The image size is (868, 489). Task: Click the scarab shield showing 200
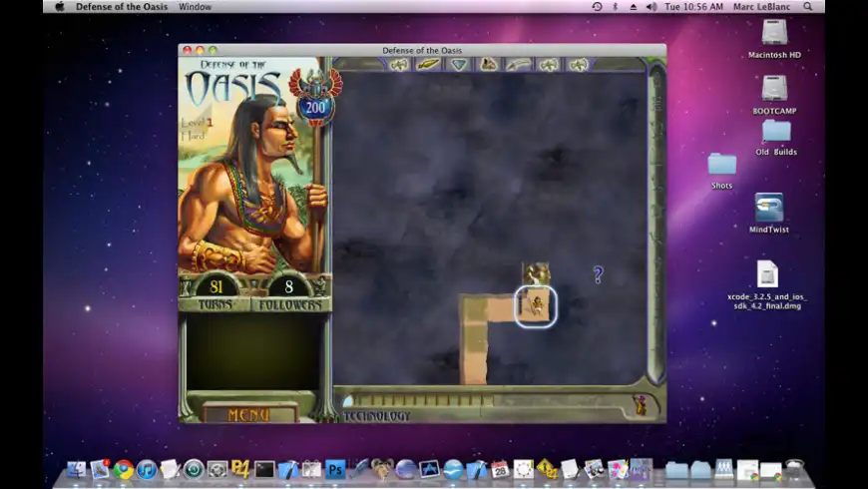tap(315, 99)
